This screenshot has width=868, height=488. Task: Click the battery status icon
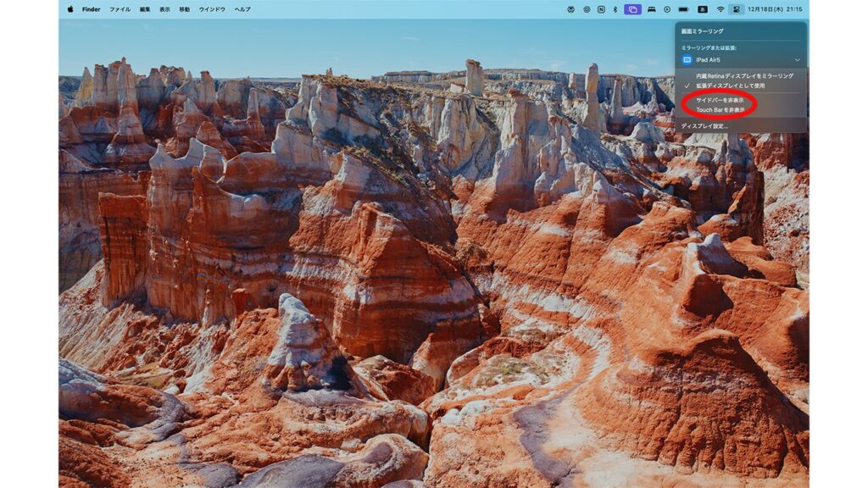[x=683, y=9]
